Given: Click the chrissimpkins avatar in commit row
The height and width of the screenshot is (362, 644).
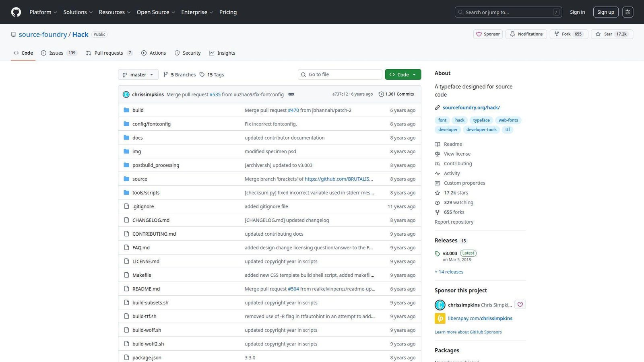Looking at the screenshot, I should 126,94.
